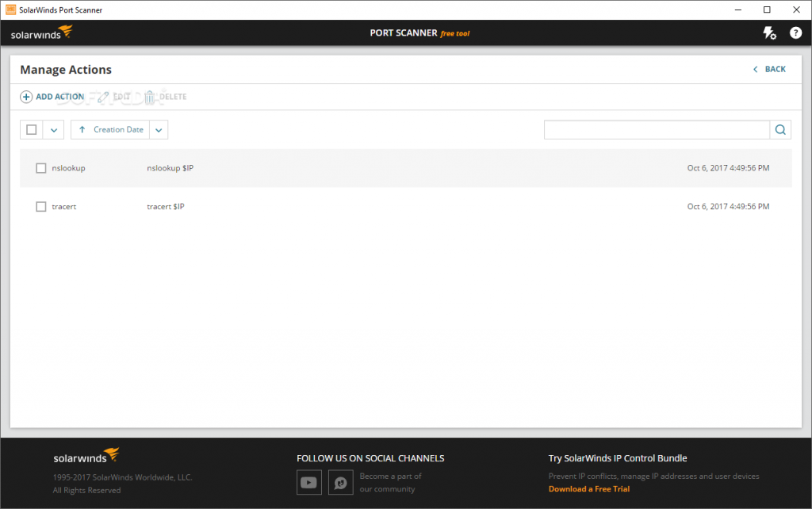The width and height of the screenshot is (812, 509).
Task: Toggle the select-all checkbox
Action: point(32,130)
